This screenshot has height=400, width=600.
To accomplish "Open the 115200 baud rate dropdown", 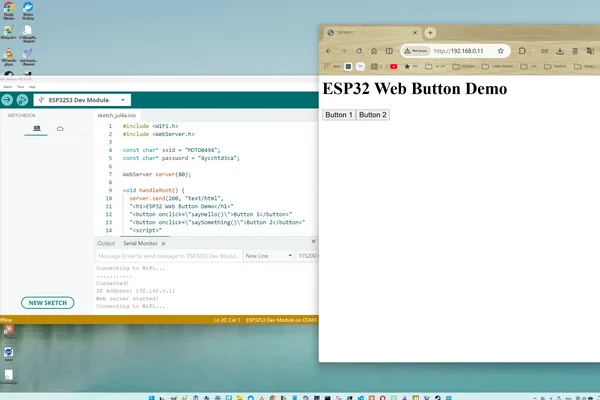I will 307,256.
